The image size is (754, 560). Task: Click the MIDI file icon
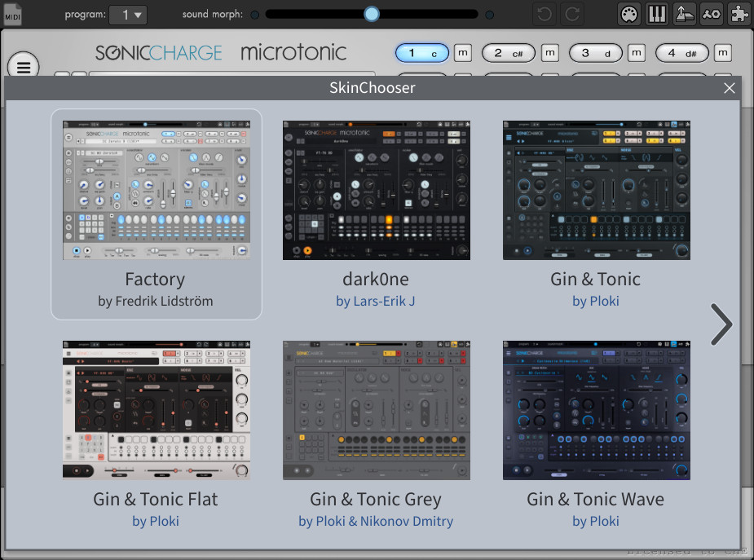13,15
